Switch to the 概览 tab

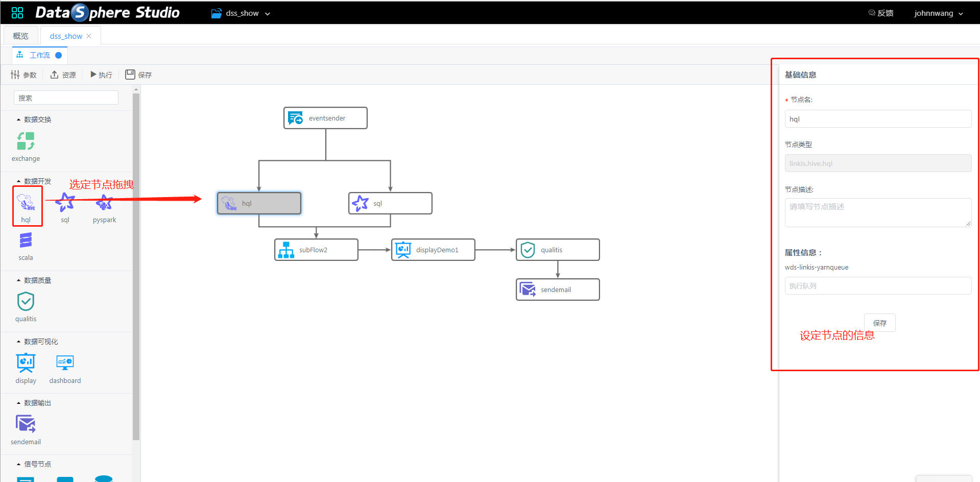click(21, 36)
